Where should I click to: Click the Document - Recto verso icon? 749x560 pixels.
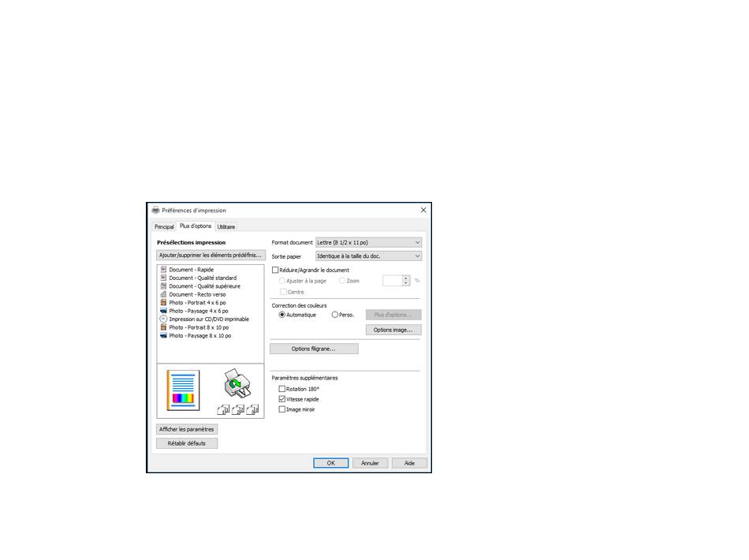(163, 294)
